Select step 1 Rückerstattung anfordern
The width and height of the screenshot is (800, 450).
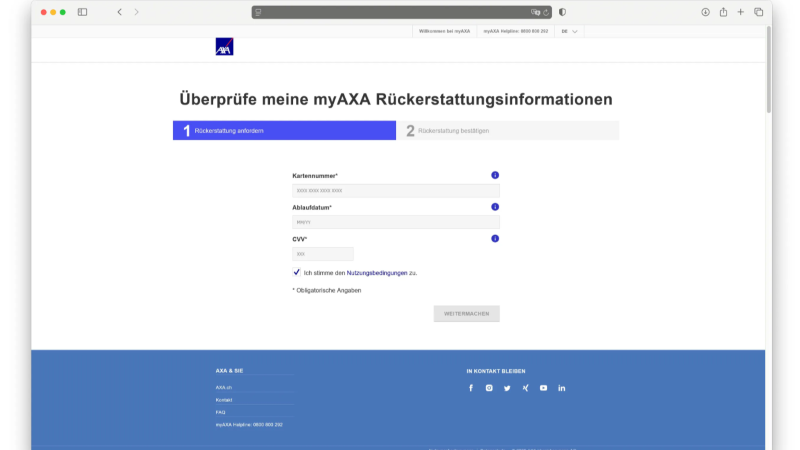click(x=284, y=131)
